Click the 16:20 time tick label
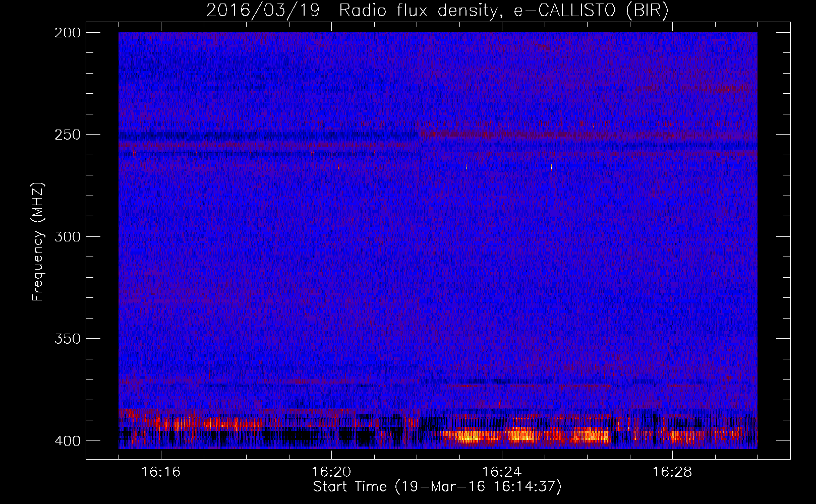This screenshot has width=816, height=504. coord(331,472)
